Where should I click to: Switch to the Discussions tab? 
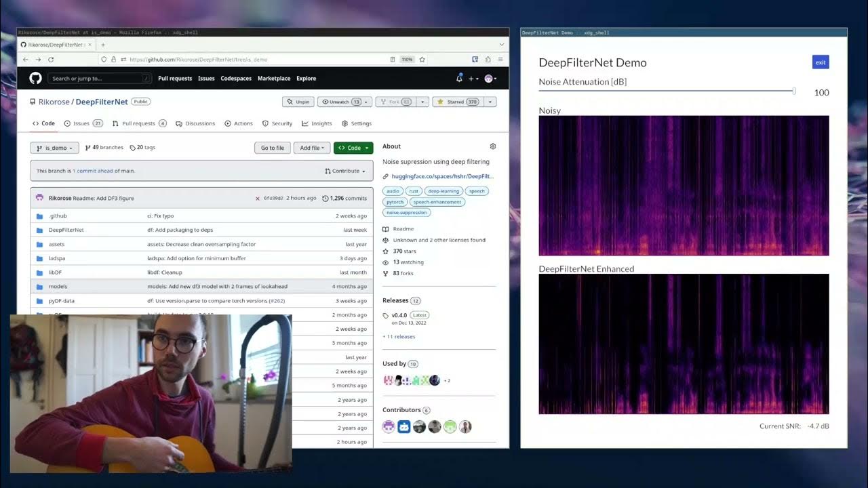[195, 123]
